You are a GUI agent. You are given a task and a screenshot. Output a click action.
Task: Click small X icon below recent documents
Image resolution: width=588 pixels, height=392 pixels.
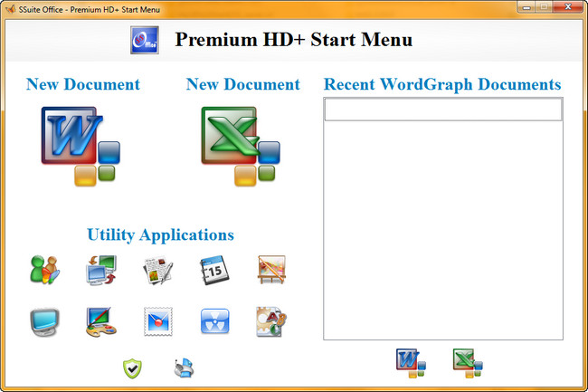tap(468, 363)
